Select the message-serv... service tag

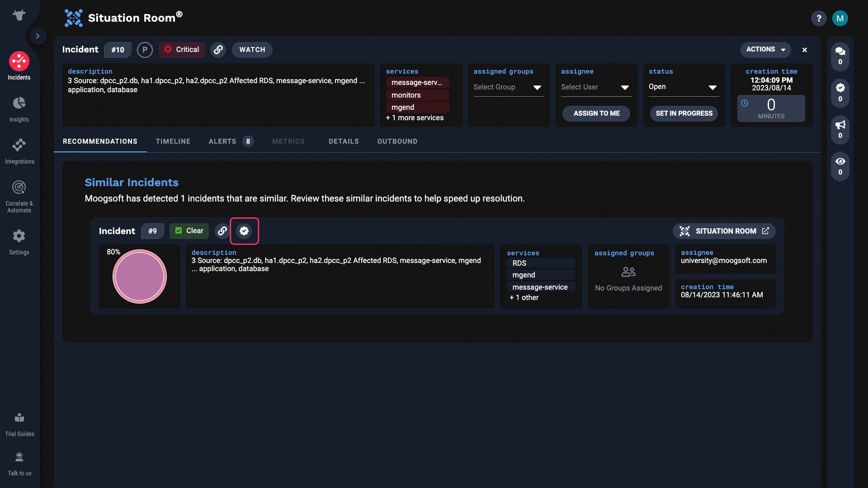417,83
